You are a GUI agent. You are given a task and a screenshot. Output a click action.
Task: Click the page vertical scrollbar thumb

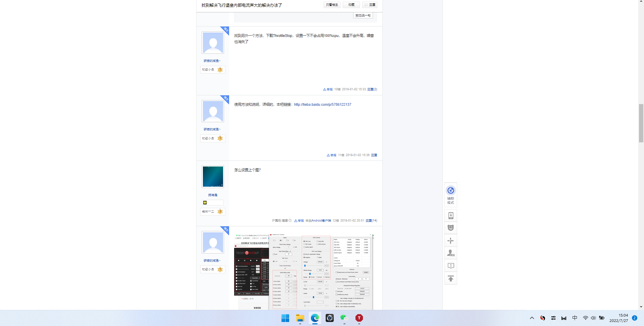(x=641, y=123)
